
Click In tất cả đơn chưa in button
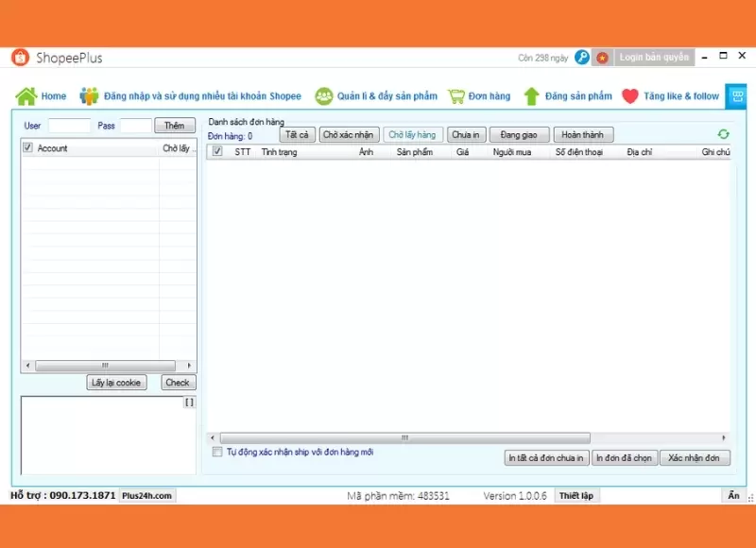pos(546,457)
